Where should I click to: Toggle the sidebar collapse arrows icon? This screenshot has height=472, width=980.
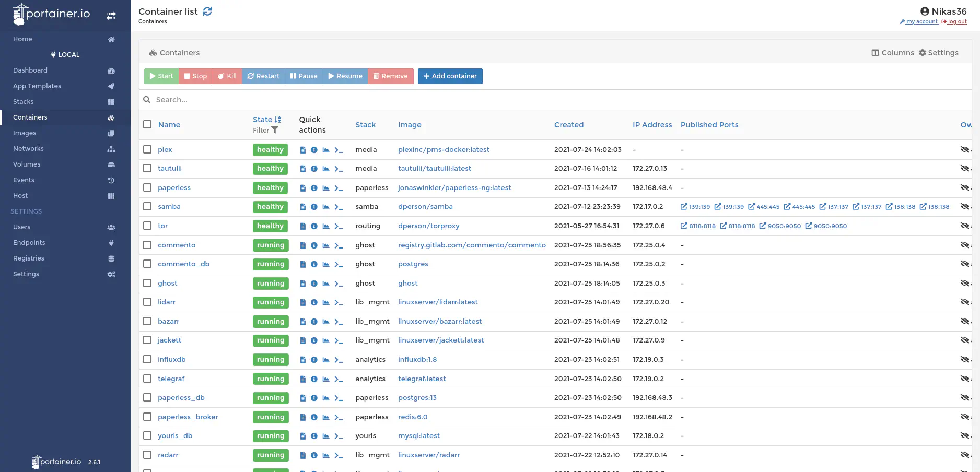click(x=111, y=16)
